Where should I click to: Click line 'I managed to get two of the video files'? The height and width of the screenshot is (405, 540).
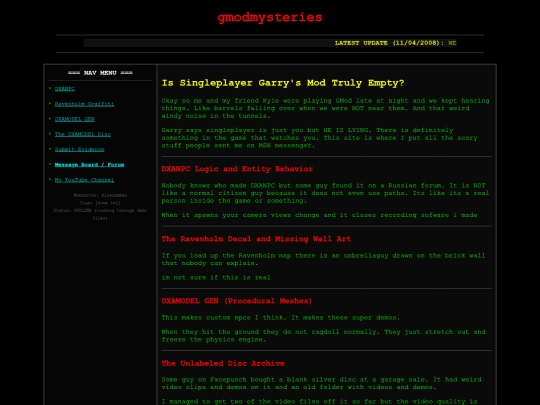coord(320,402)
